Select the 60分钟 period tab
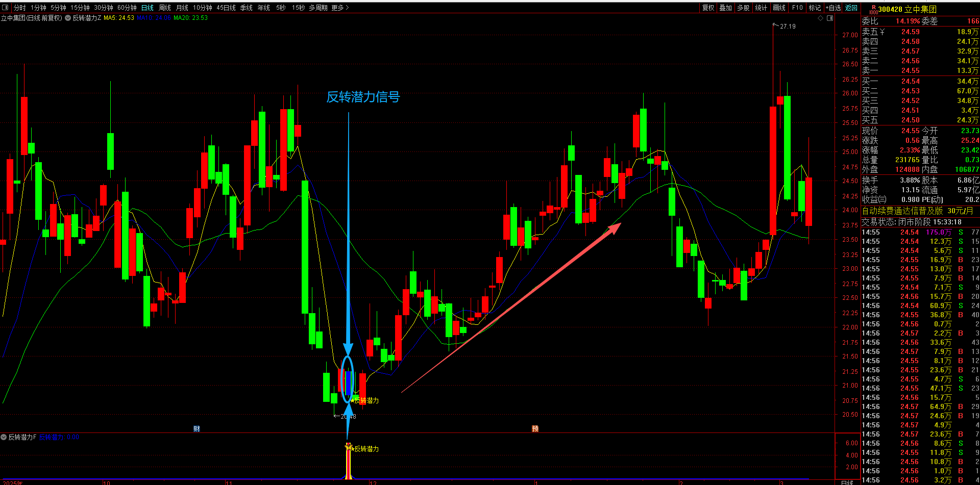The image size is (980, 485). (127, 8)
